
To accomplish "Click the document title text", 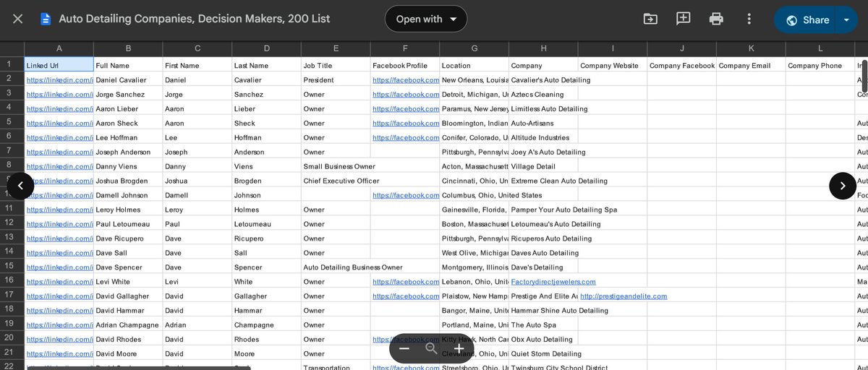I will tap(195, 19).
